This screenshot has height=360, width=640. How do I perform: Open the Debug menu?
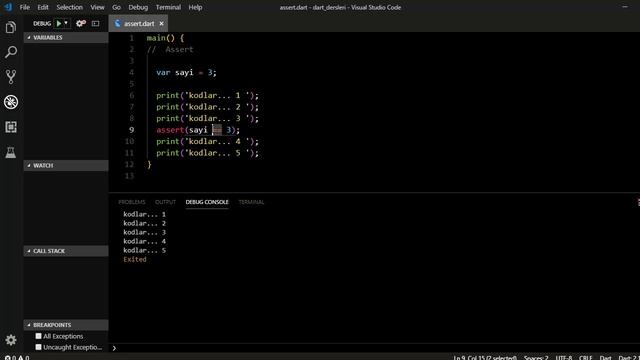pyautogui.click(x=138, y=7)
